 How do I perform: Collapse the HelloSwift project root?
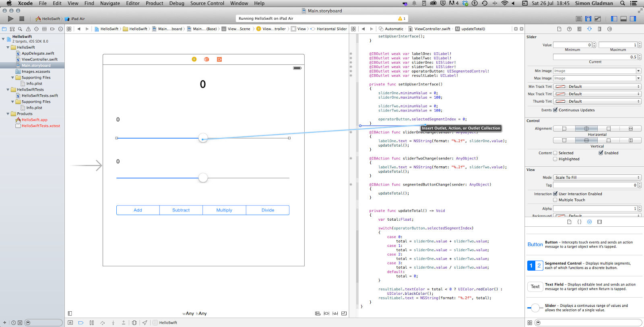click(3, 39)
